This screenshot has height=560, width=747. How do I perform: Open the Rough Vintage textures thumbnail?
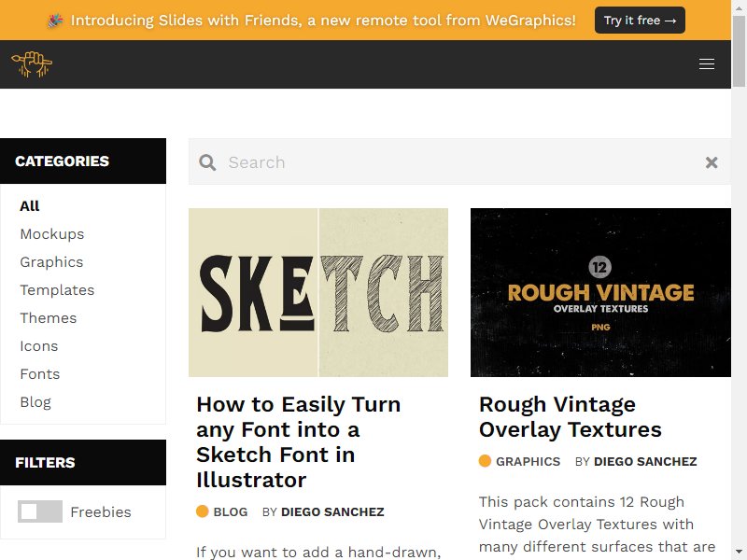(600, 292)
